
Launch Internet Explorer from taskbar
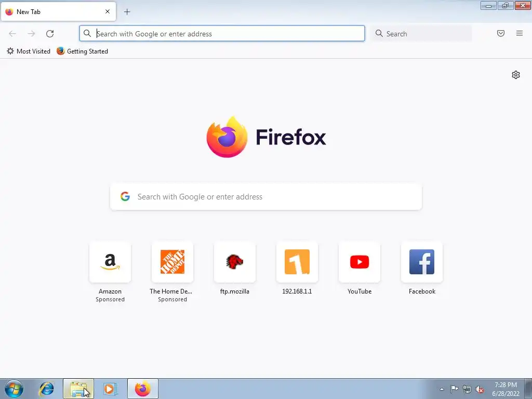click(x=46, y=389)
